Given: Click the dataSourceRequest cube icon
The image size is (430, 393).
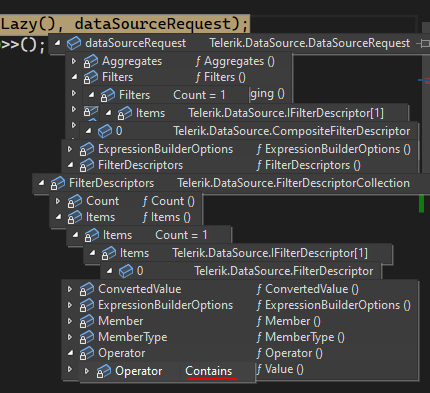Looking at the screenshot, I should [x=74, y=43].
